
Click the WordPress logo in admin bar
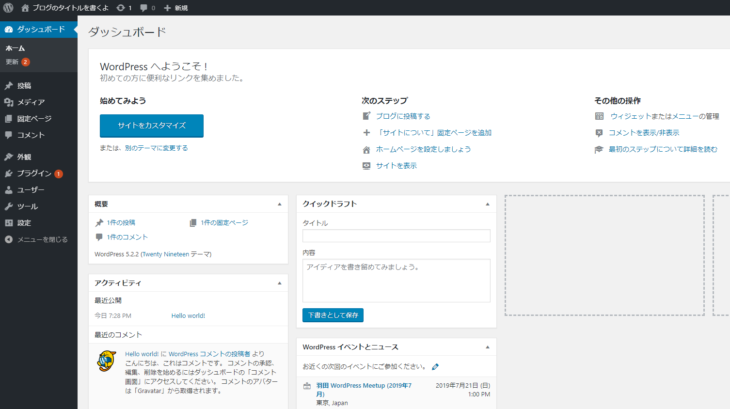click(8, 7)
